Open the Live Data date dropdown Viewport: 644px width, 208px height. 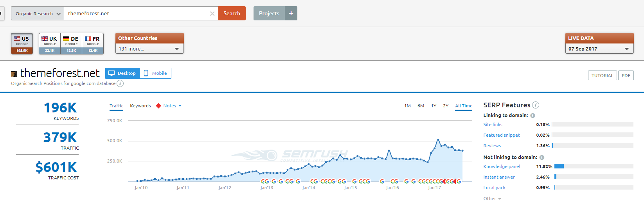pyautogui.click(x=599, y=49)
